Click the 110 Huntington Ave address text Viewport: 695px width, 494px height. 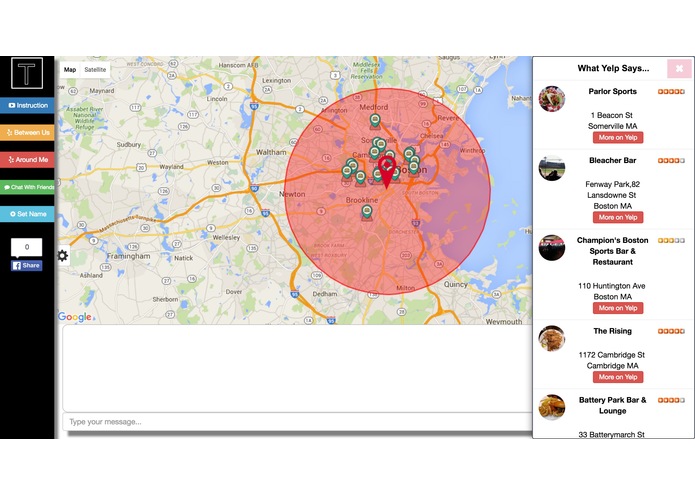tap(612, 286)
